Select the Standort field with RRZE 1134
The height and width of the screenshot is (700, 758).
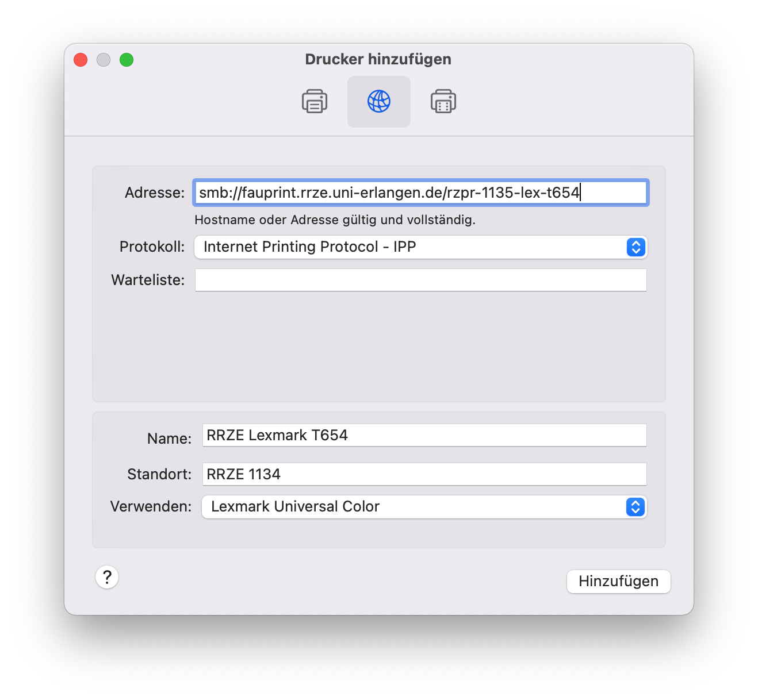(424, 475)
